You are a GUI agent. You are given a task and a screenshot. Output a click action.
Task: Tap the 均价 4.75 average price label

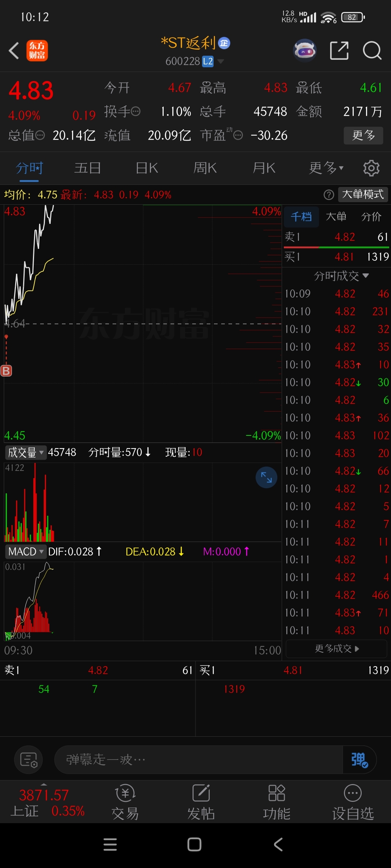coord(30,195)
